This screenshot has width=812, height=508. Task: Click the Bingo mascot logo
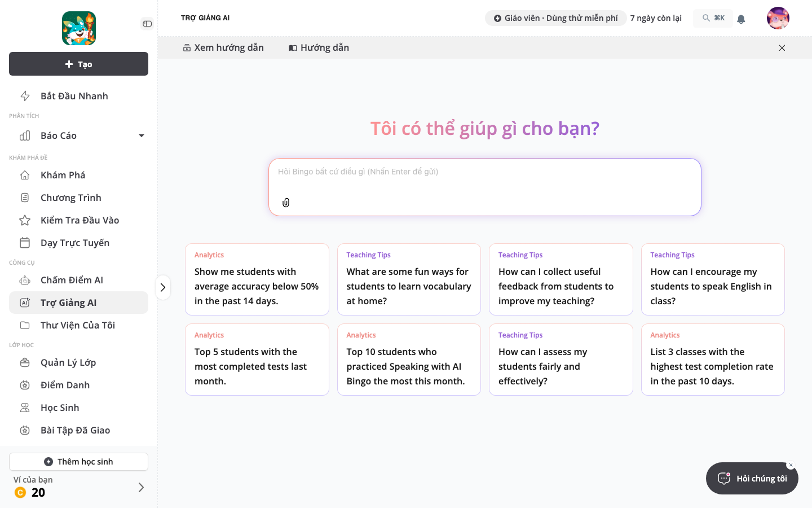[x=79, y=28]
